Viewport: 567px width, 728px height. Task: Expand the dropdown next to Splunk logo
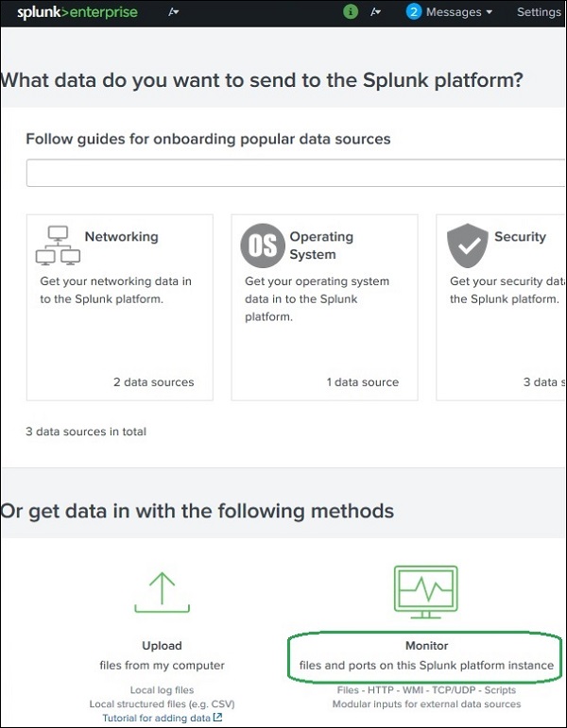pyautogui.click(x=173, y=12)
